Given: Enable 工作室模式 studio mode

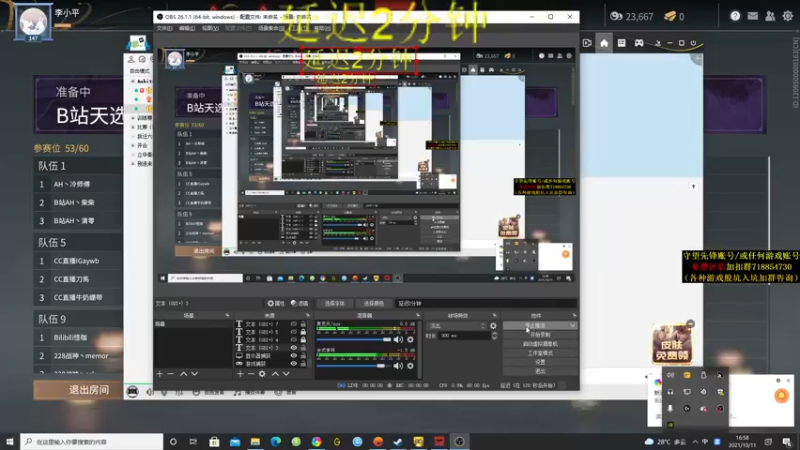Looking at the screenshot, I should click(540, 353).
